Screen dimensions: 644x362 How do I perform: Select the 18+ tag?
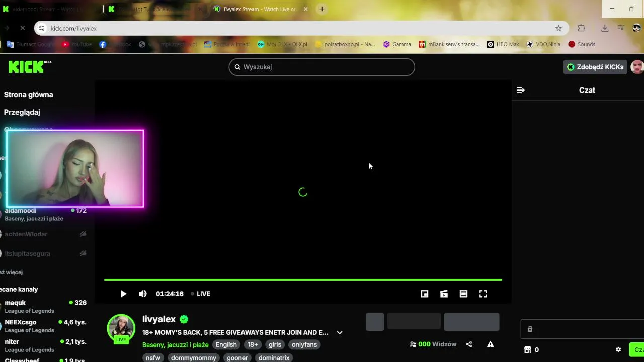tap(253, 345)
